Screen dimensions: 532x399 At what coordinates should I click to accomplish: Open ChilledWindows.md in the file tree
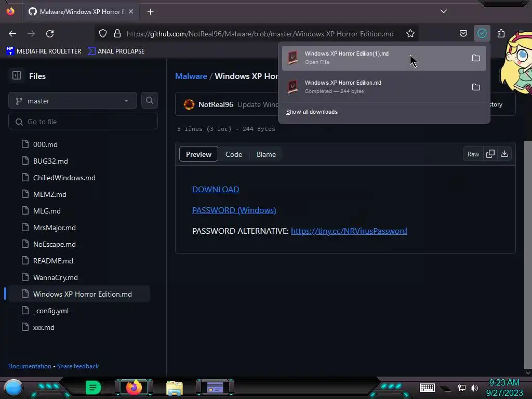click(x=64, y=178)
